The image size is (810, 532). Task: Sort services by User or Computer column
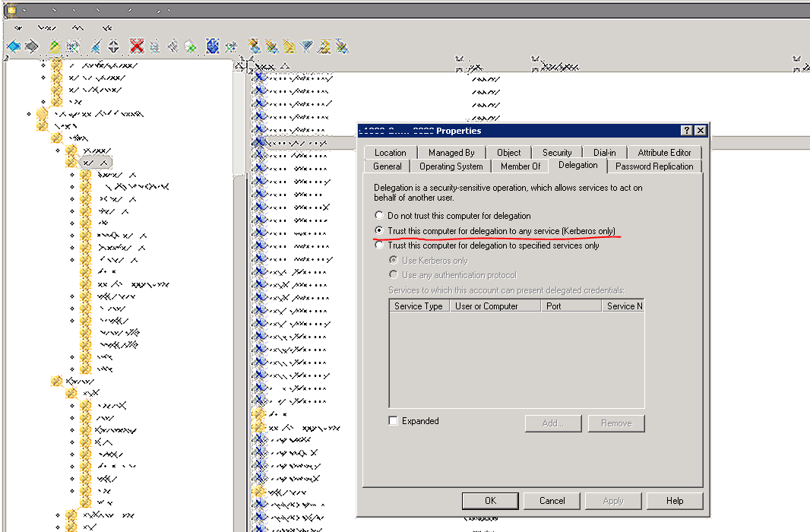tap(495, 306)
